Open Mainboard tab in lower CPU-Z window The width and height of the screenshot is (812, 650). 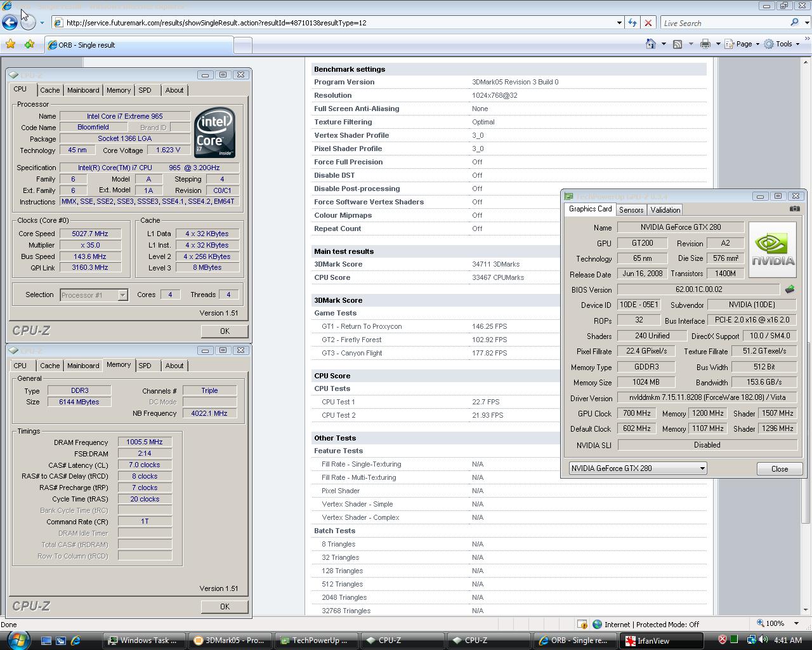point(83,366)
